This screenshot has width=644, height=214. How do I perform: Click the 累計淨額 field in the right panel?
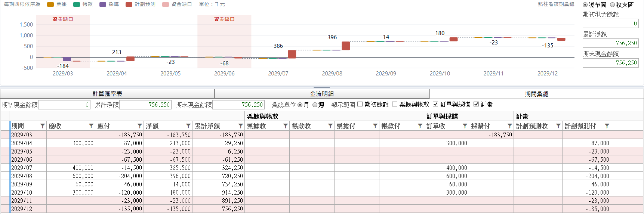[x=611, y=43]
